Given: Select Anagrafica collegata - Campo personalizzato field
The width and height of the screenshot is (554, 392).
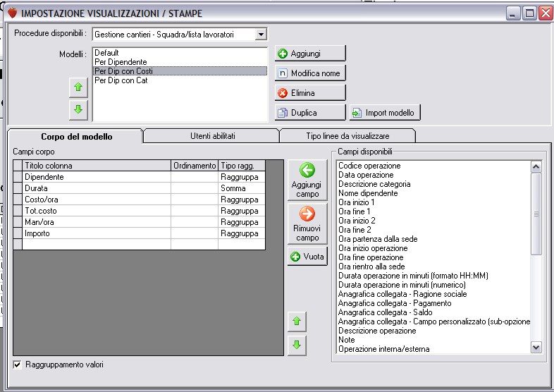Looking at the screenshot, I should (x=434, y=322).
